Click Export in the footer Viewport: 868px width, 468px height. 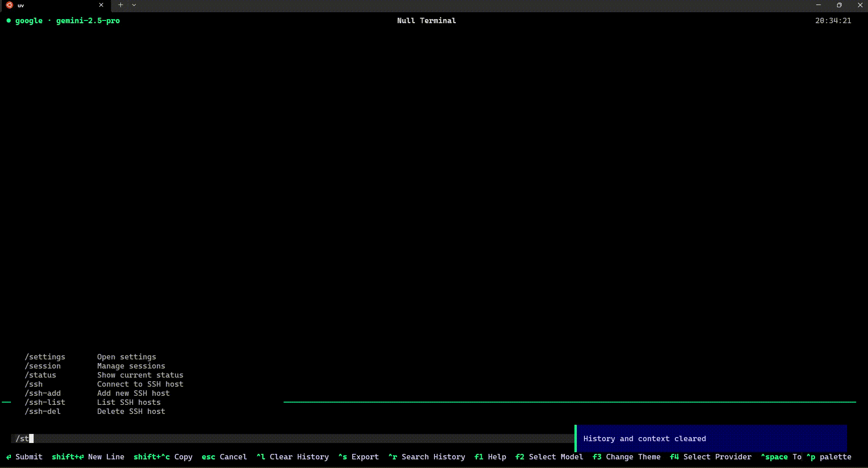click(x=359, y=457)
